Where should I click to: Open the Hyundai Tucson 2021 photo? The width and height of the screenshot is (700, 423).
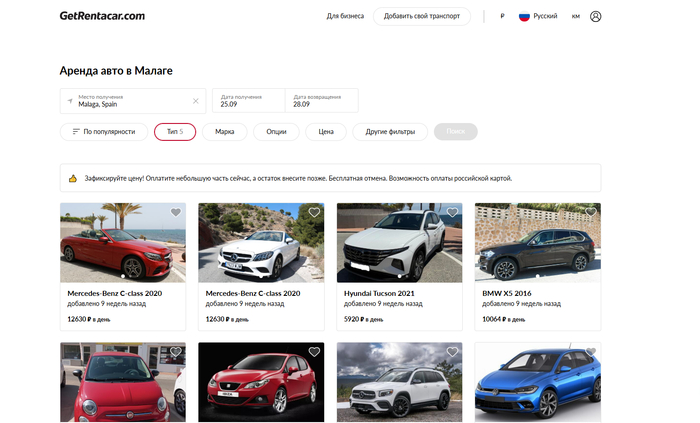click(x=399, y=245)
